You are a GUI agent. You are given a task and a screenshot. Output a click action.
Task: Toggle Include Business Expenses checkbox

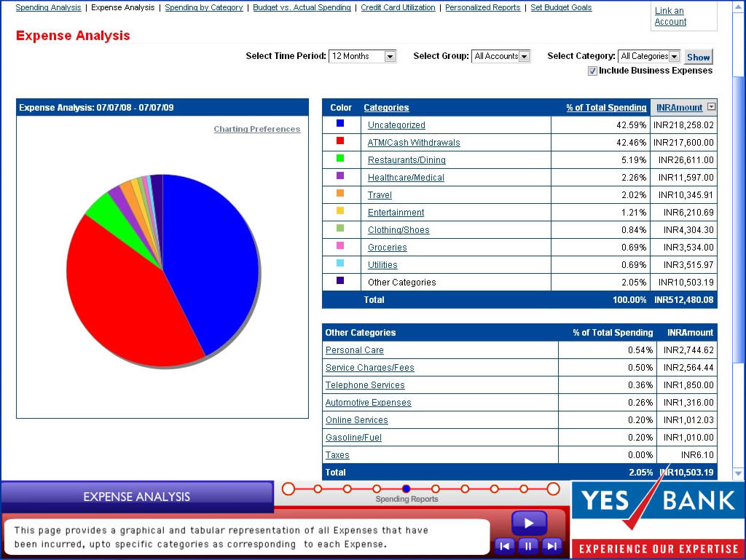click(x=592, y=71)
